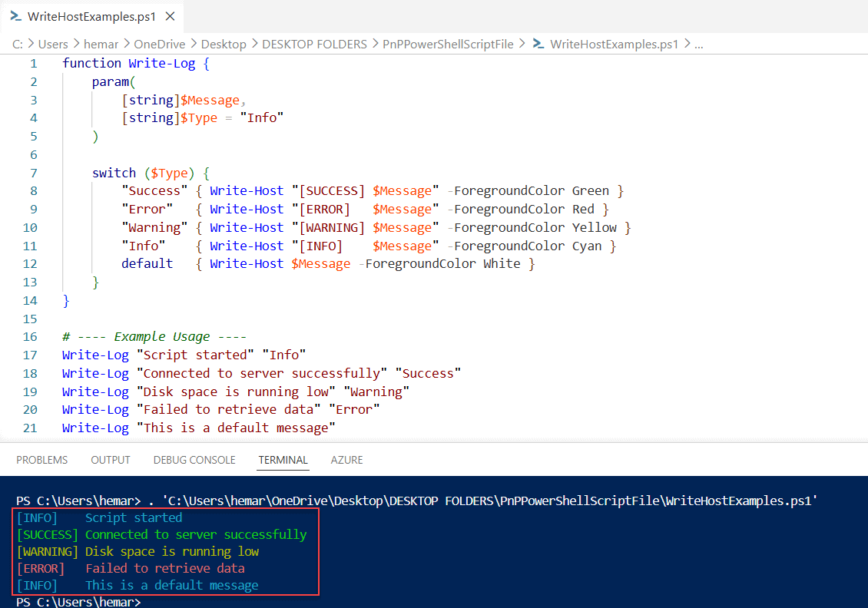The height and width of the screenshot is (608, 868).
Task: Open the OneDrive breadcrumb dropdown
Action: [x=159, y=44]
